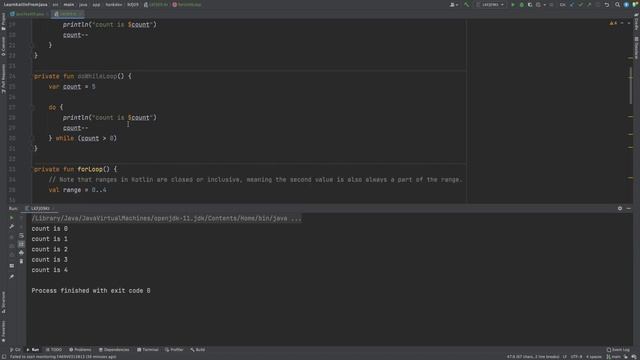This screenshot has width=640, height=360.
Task: Hide the Run panel with the minimize icon
Action: [629, 208]
